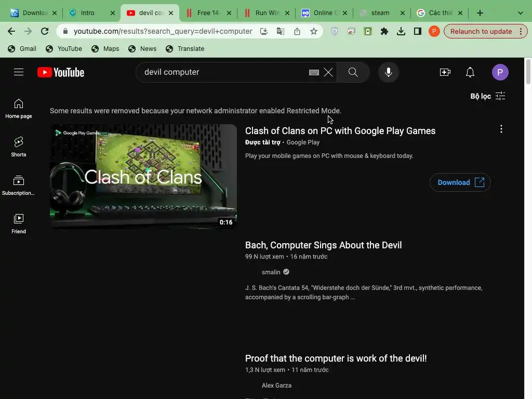Image resolution: width=532 pixels, height=399 pixels.
Task: Toggle the browser side panel icon
Action: (417, 31)
